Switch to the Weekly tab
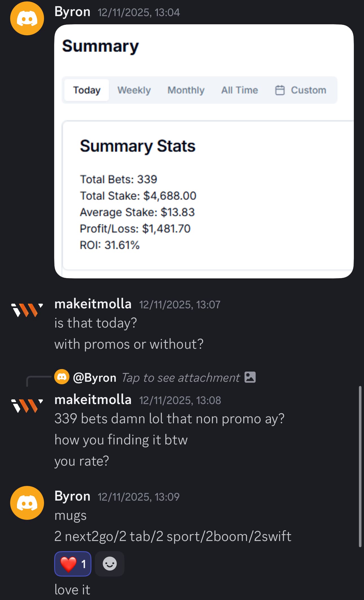Image resolution: width=364 pixels, height=600 pixels. [x=134, y=90]
